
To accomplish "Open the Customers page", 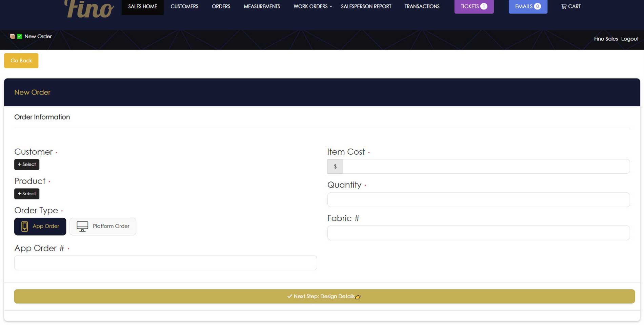I will (x=184, y=6).
